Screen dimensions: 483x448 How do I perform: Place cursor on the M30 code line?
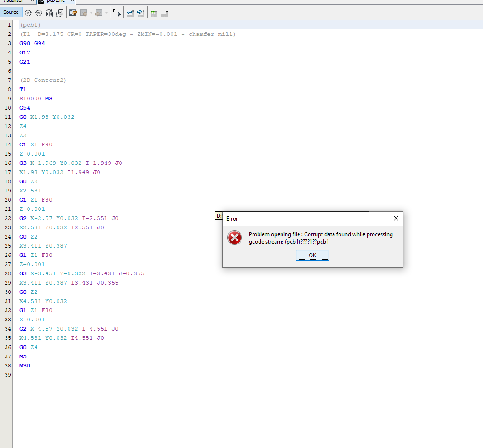tap(25, 366)
